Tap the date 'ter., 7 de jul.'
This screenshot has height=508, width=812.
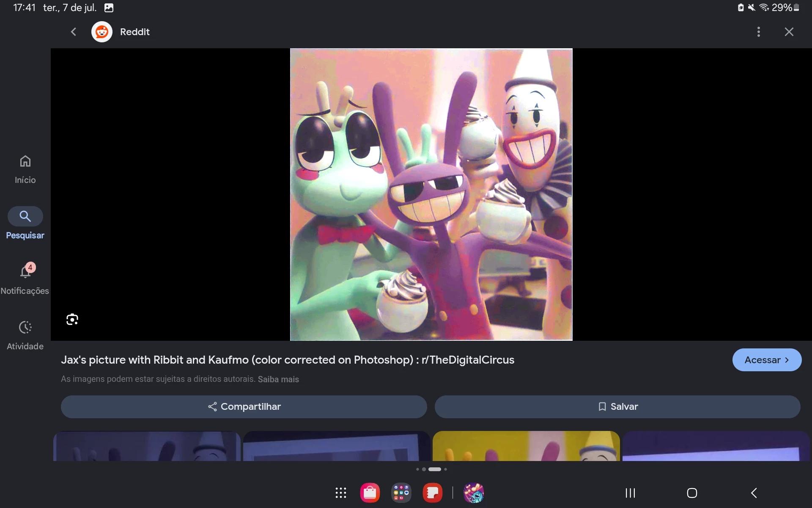click(x=70, y=8)
